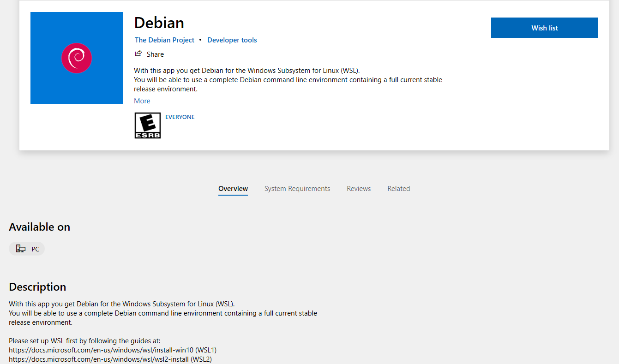Click the WSL1 install-win10 guide URL
The width and height of the screenshot is (619, 364).
99,350
